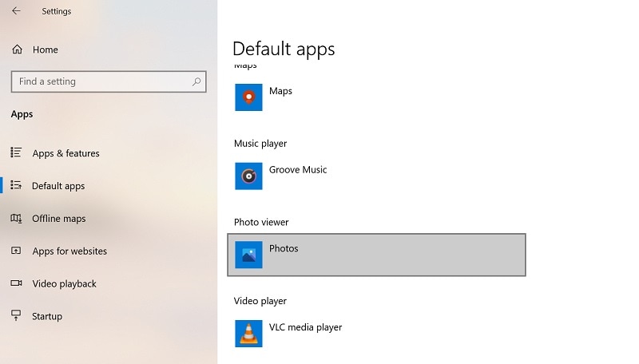Image resolution: width=639 pixels, height=364 pixels.
Task: Click the Default apps sidebar icon
Action: click(x=16, y=185)
